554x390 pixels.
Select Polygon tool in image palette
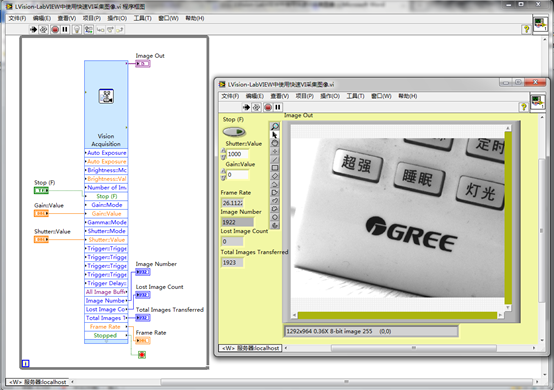click(x=275, y=193)
